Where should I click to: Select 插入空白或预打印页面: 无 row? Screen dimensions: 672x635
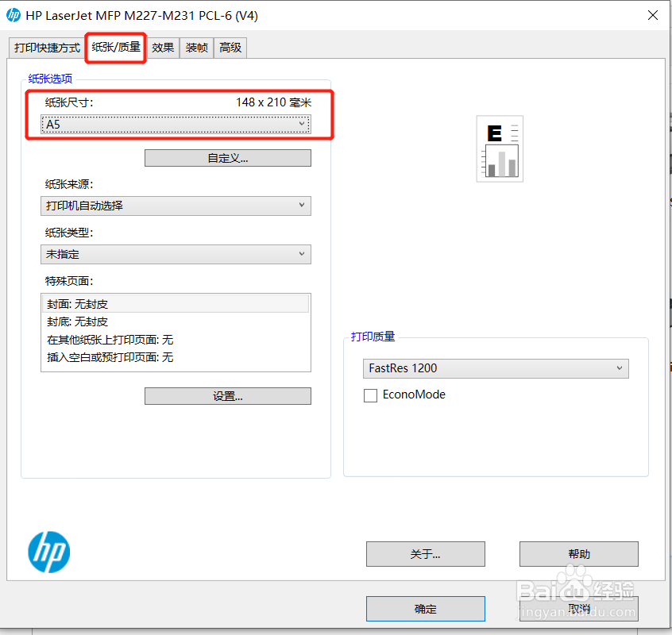[176, 357]
